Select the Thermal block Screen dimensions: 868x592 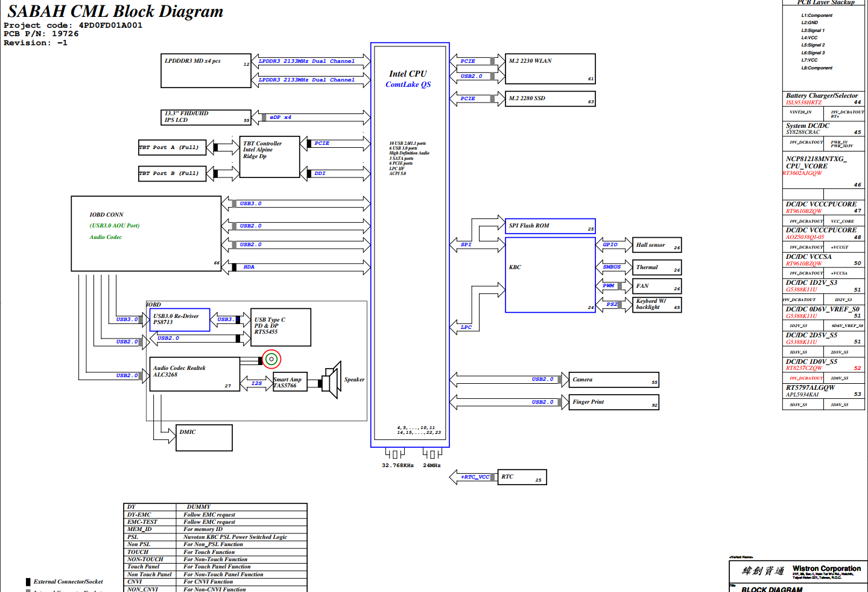click(x=657, y=267)
